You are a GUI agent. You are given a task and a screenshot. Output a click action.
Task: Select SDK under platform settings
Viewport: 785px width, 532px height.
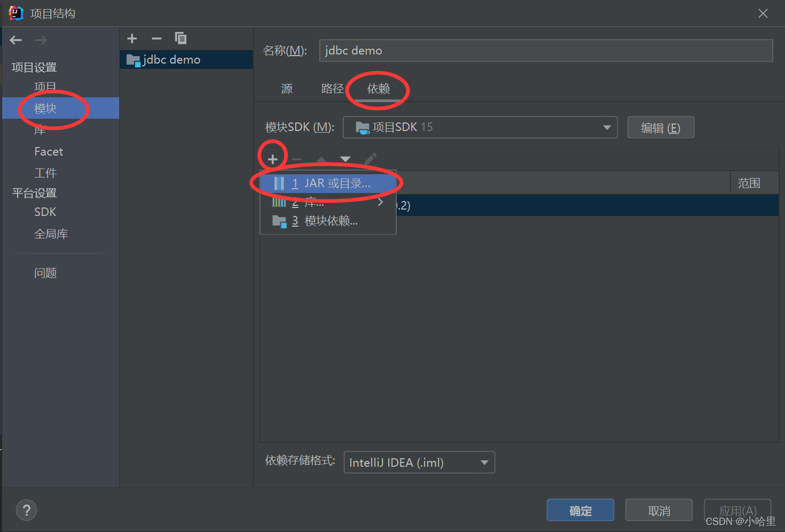[x=45, y=212]
